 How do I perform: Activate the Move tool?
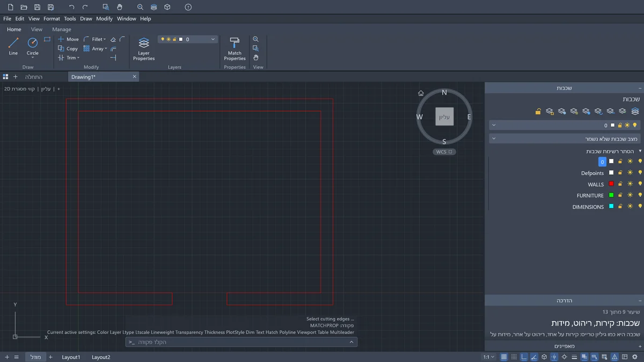pyautogui.click(x=68, y=39)
